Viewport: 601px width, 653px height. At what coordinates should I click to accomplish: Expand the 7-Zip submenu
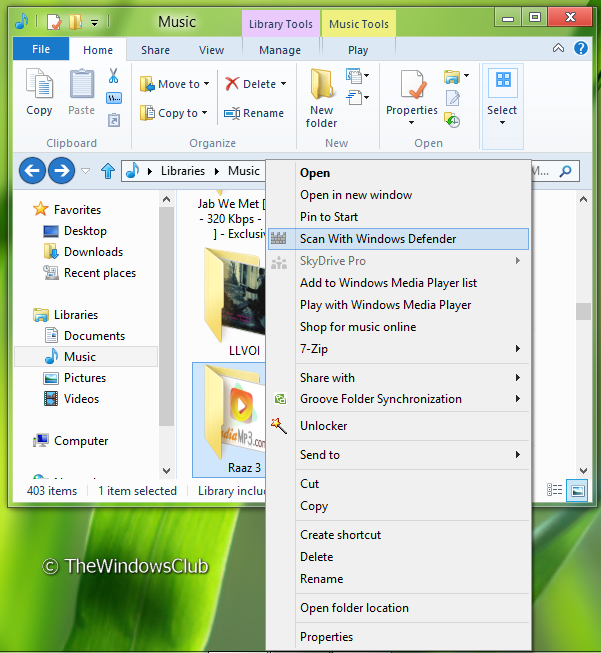pos(399,349)
